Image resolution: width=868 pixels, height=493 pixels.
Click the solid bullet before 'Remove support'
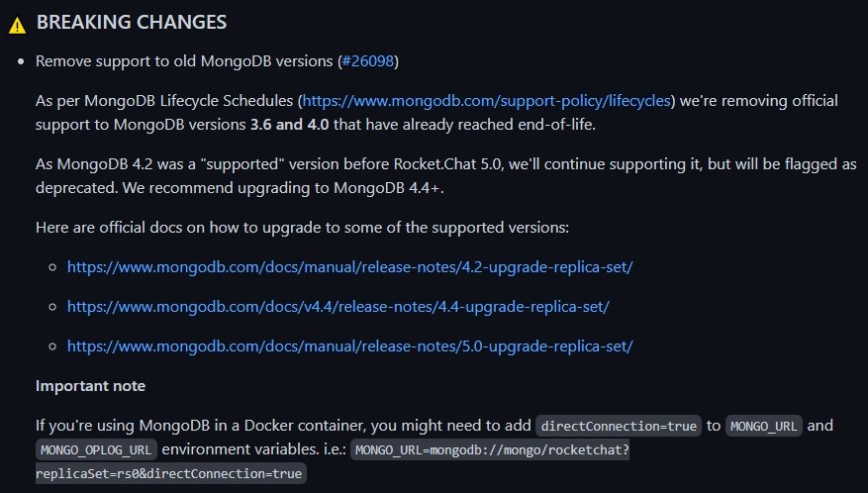click(21, 61)
